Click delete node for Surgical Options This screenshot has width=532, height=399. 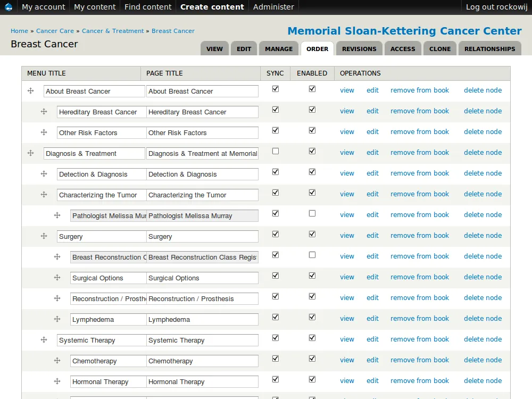pyautogui.click(x=483, y=277)
